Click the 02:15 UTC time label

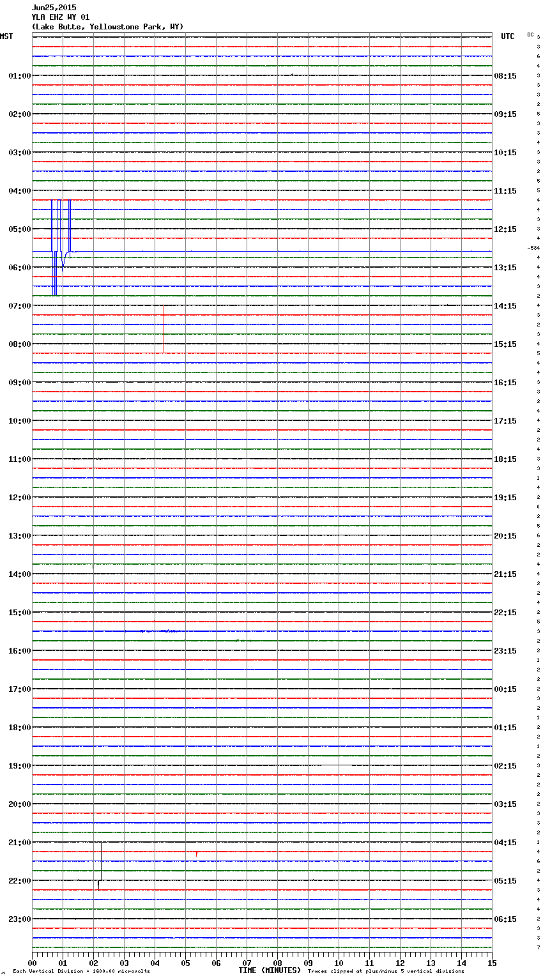[505, 766]
